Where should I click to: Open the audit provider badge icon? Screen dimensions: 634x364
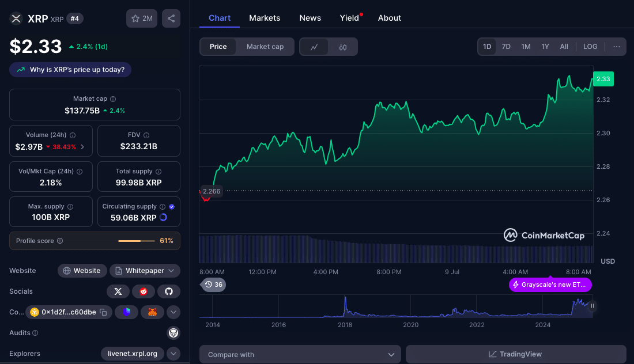point(173,333)
